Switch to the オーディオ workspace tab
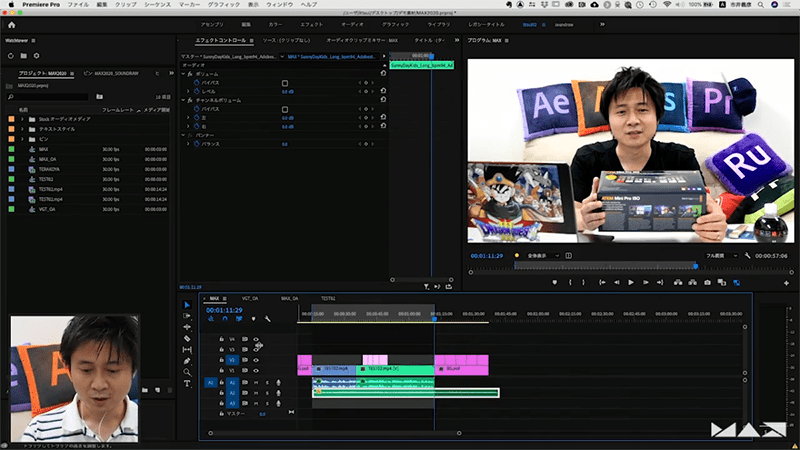 [352, 24]
